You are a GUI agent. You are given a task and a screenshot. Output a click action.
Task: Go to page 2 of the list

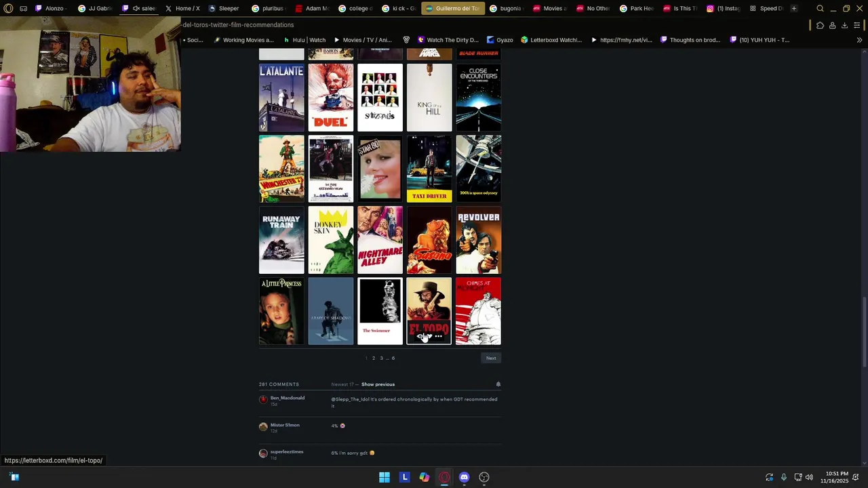(373, 358)
